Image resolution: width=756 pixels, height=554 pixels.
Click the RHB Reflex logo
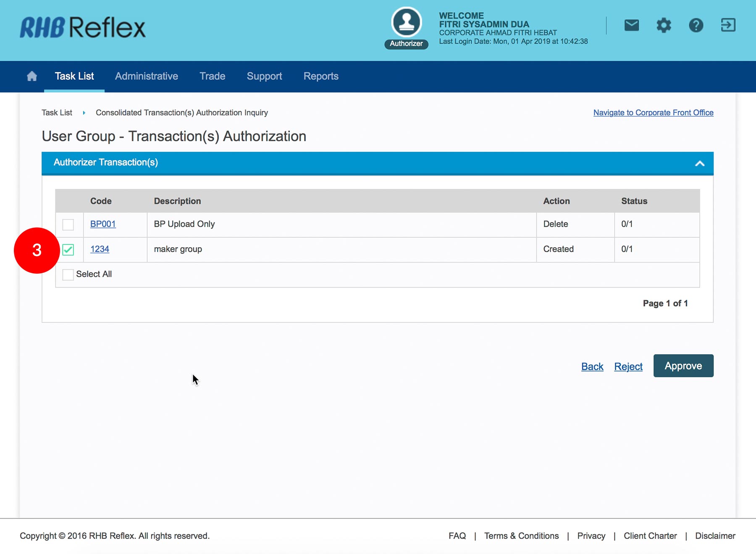[83, 28]
